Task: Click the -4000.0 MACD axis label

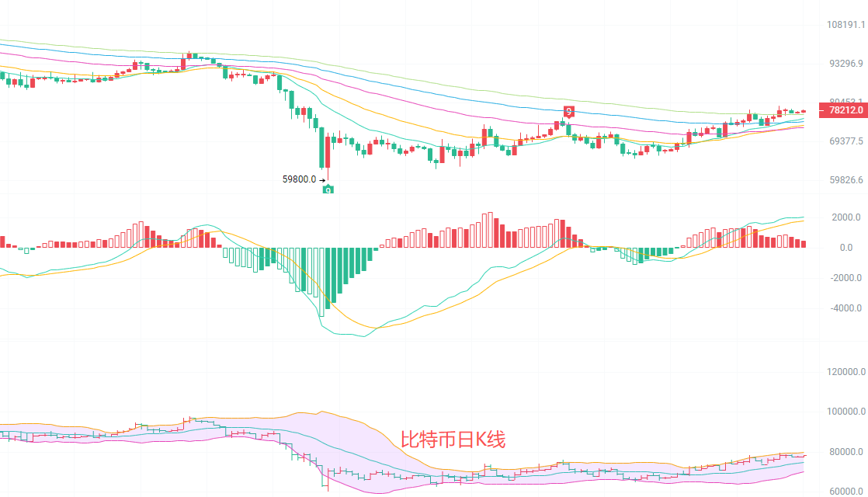Action: click(845, 308)
